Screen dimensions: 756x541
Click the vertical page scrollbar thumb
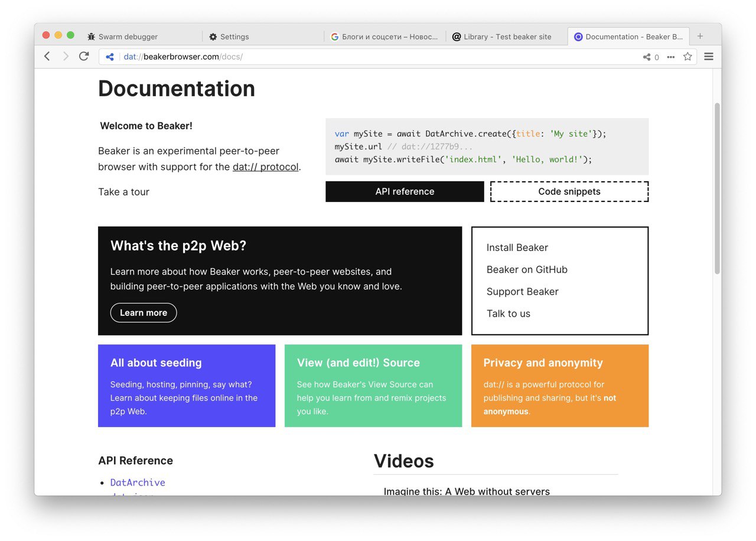(717, 188)
